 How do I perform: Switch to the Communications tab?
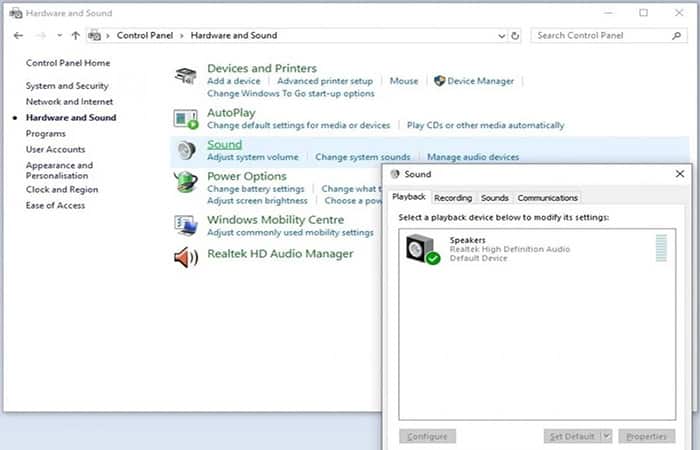pos(547,198)
